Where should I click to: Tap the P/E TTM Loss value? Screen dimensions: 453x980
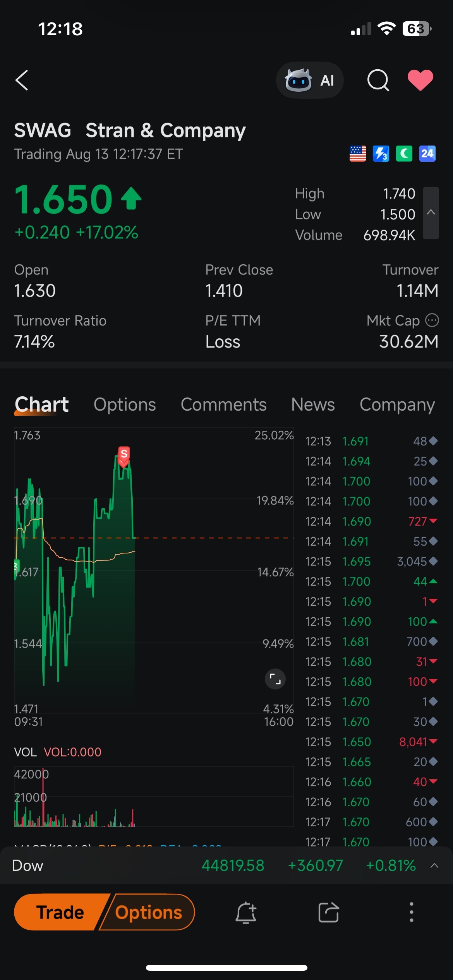point(223,341)
